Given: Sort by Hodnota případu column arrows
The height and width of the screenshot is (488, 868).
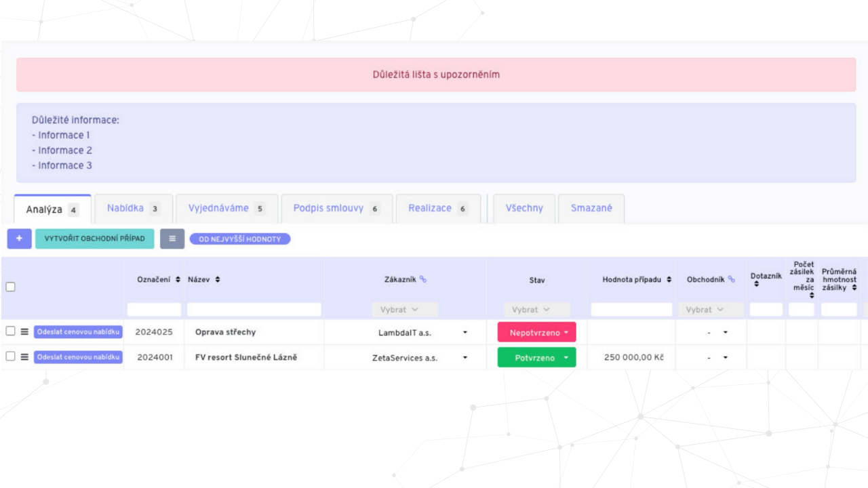Looking at the screenshot, I should (x=669, y=280).
